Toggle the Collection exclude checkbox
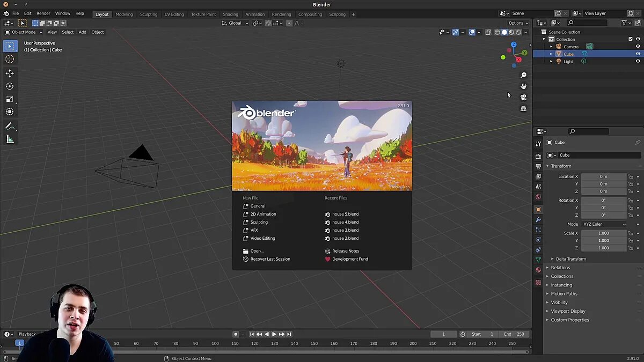 click(x=631, y=39)
